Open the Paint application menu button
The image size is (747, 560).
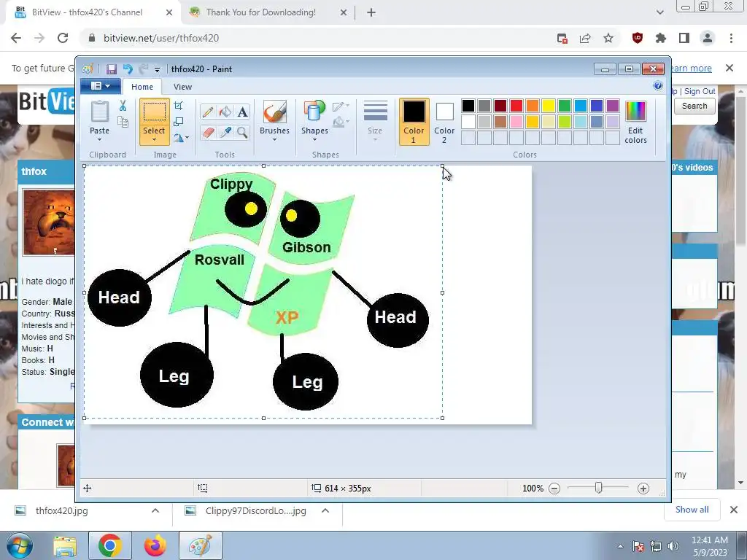click(x=100, y=86)
